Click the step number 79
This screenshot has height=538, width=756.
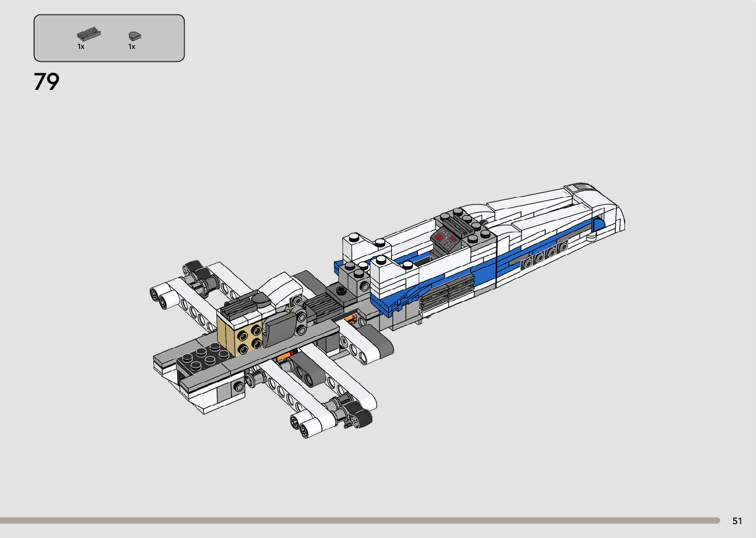(47, 82)
